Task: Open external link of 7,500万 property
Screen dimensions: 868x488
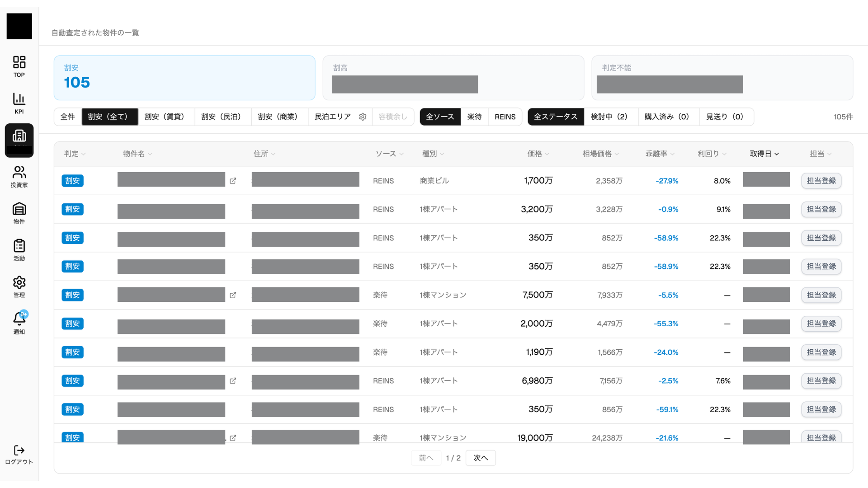Action: [233, 295]
